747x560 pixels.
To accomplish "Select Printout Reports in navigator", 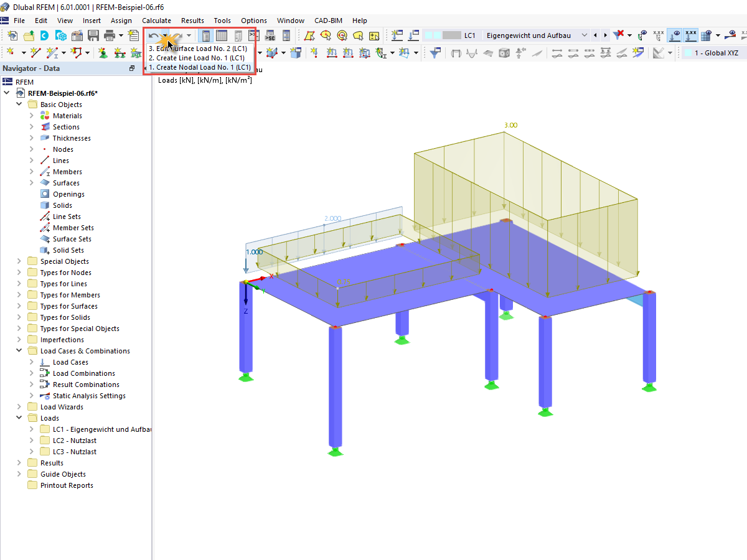I will point(67,485).
